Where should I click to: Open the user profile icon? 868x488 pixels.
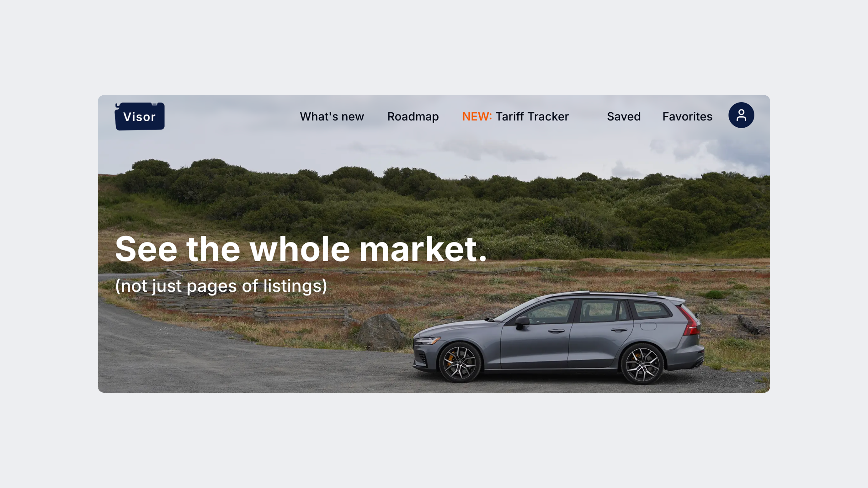pos(741,115)
